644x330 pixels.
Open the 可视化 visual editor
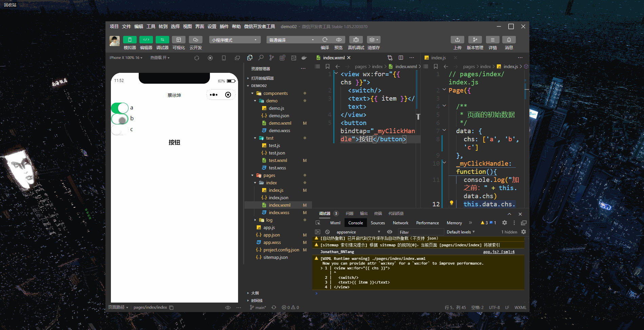tap(179, 40)
